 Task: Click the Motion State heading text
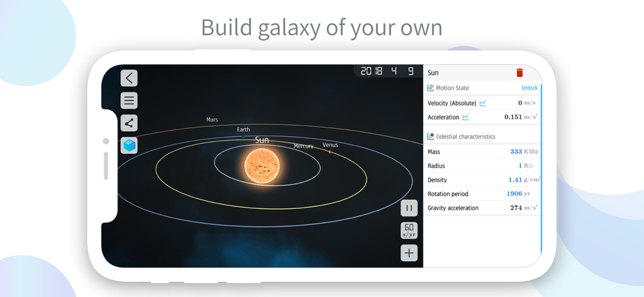pos(452,88)
